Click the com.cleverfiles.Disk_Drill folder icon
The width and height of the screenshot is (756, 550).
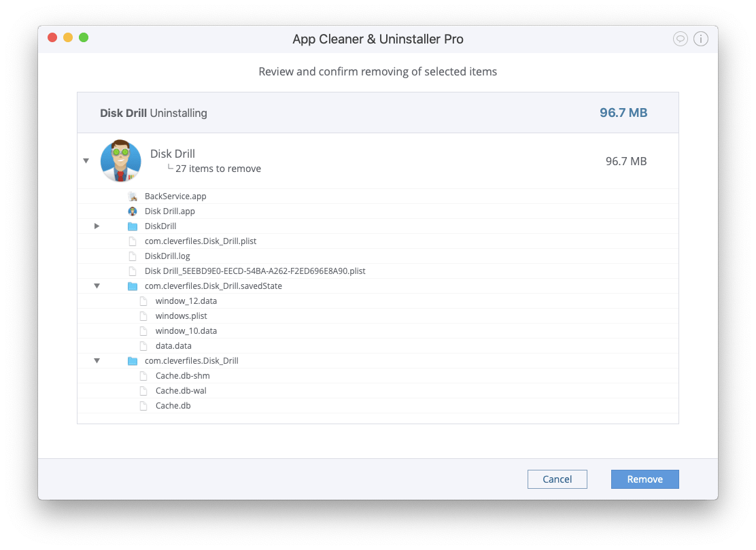(x=133, y=360)
